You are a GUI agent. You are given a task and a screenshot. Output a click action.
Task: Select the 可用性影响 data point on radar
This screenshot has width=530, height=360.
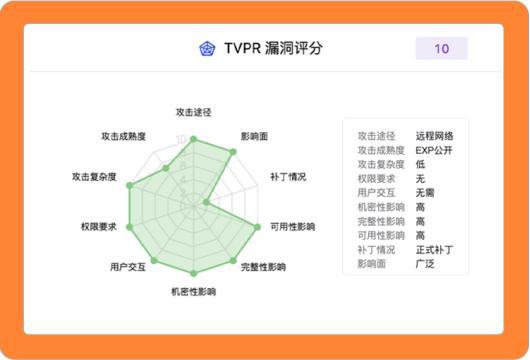(x=257, y=227)
